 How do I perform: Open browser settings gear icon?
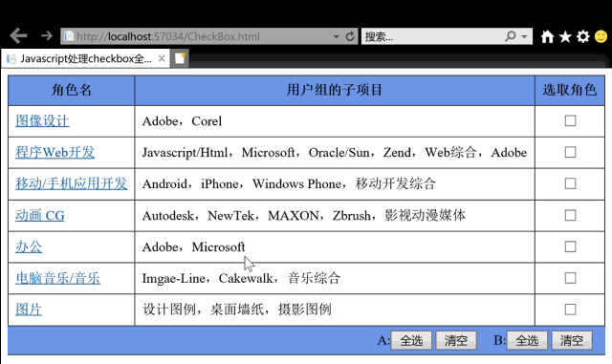[583, 36]
